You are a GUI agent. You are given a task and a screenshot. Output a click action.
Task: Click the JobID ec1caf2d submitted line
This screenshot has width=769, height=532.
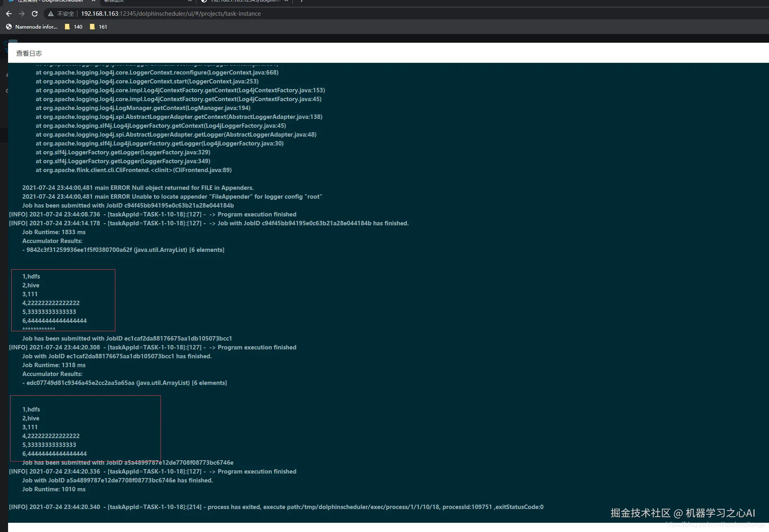tap(127, 339)
